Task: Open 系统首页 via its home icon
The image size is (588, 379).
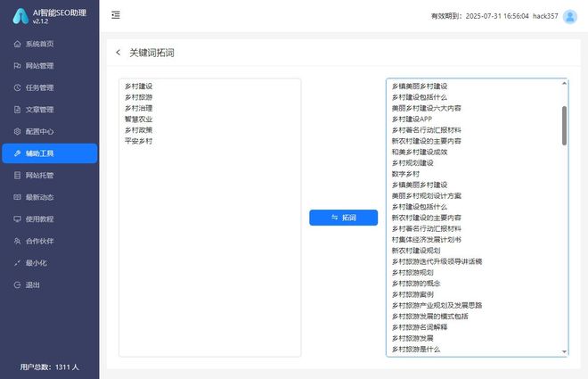Action: 18,44
